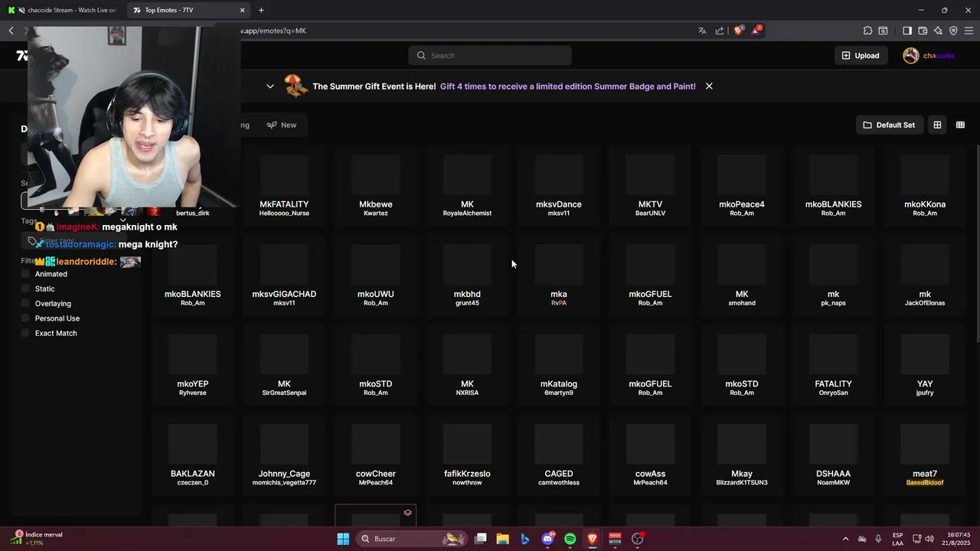
Task: Open the browser extensions puzzle icon
Action: tap(867, 31)
